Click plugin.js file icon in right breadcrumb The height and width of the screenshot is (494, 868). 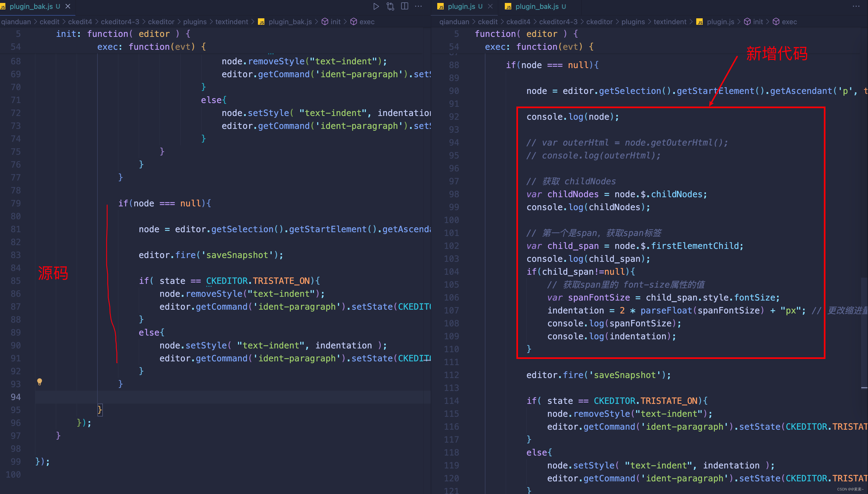700,22
